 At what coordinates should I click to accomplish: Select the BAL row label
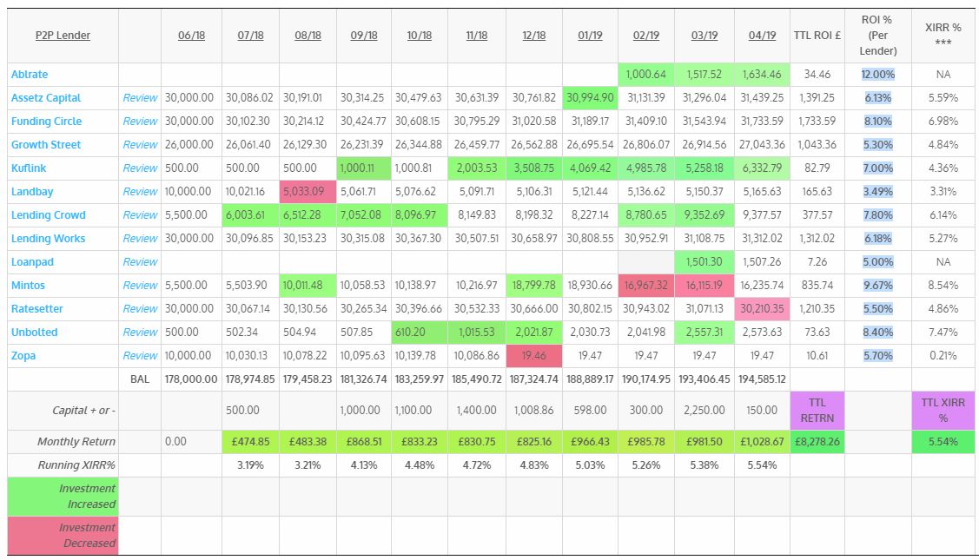pos(140,379)
